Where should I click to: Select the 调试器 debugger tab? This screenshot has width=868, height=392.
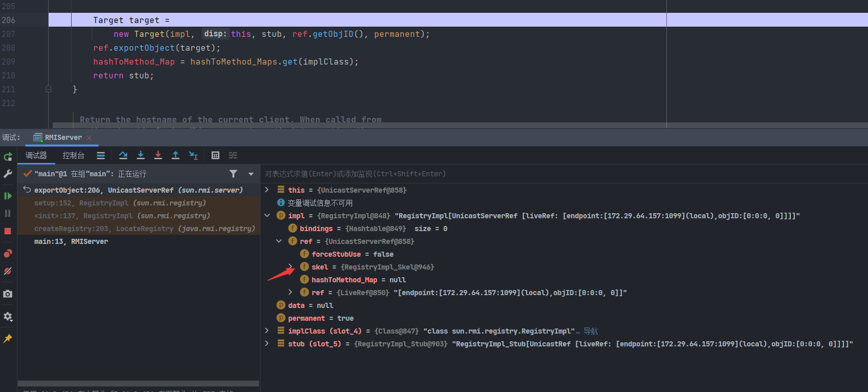(x=36, y=156)
